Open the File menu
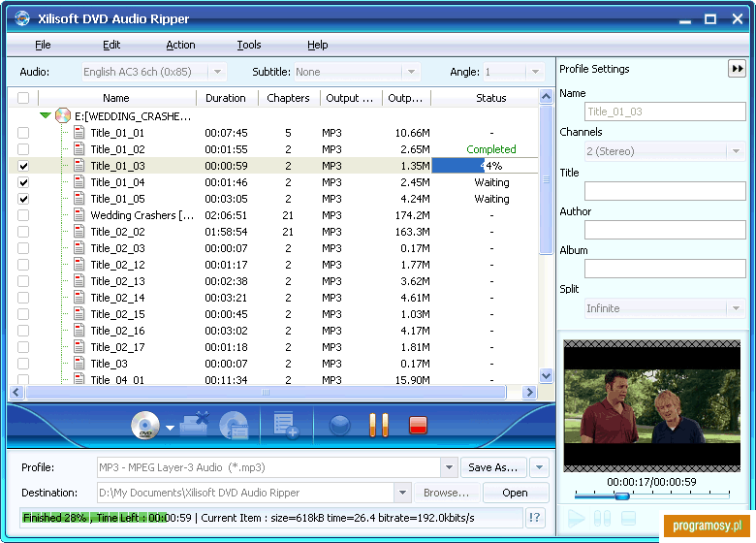The image size is (756, 543). coord(43,45)
